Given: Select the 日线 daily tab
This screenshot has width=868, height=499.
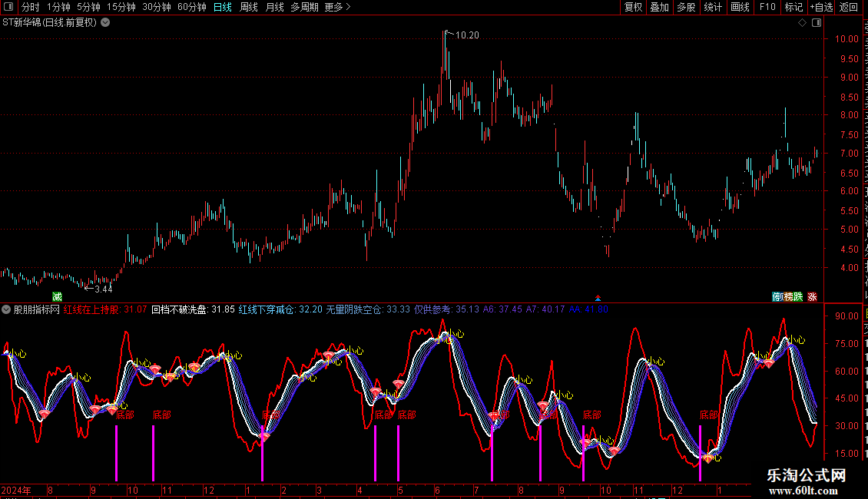Looking at the screenshot, I should pos(223,7).
